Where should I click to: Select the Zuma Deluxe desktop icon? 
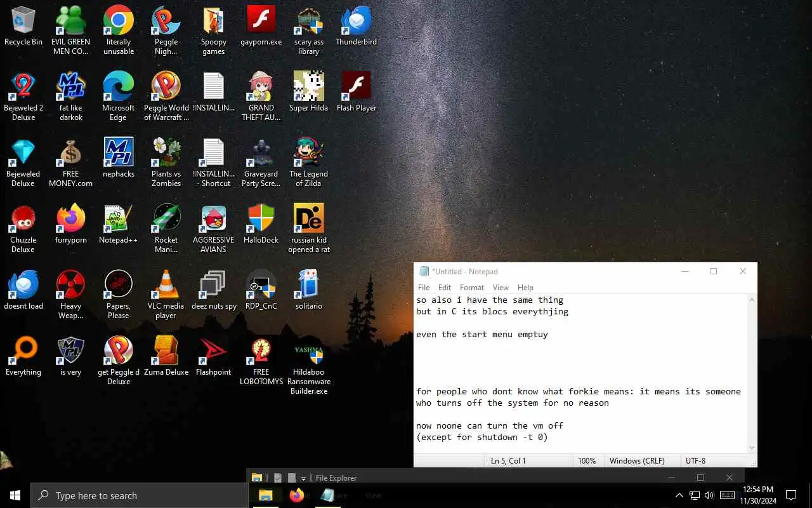click(166, 356)
